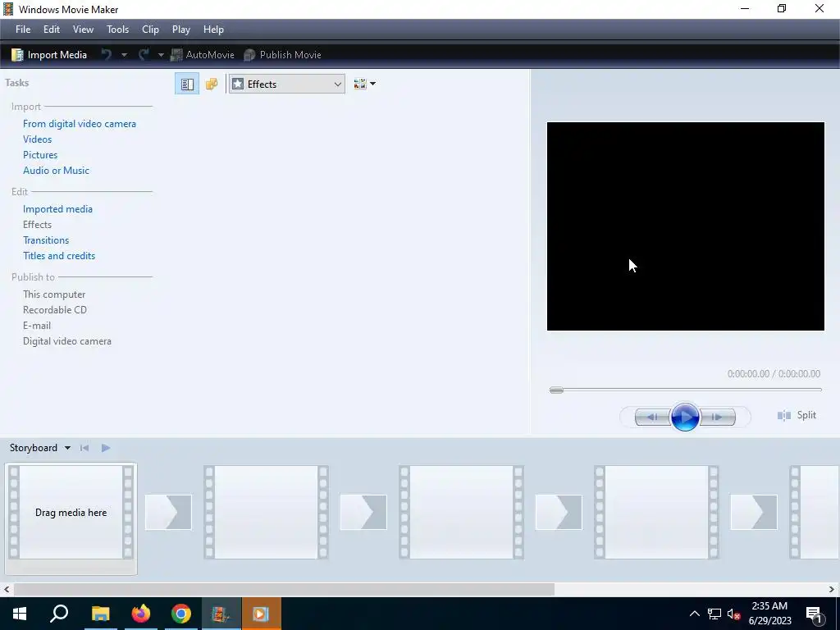Click the muted volume tray icon
Image resolution: width=840 pixels, height=630 pixels.
pyautogui.click(x=733, y=614)
